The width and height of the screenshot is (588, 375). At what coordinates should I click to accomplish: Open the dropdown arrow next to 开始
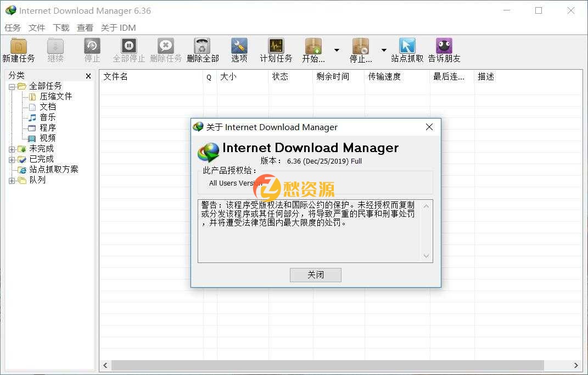coord(337,49)
